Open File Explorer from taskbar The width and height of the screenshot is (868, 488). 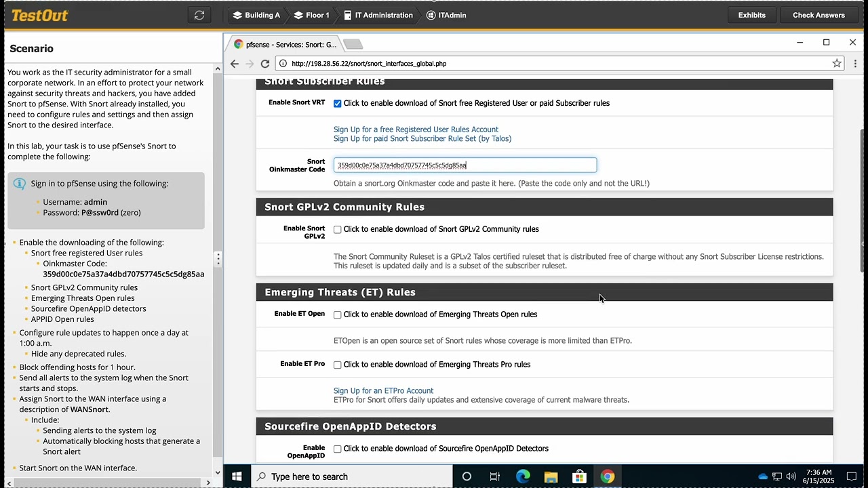point(551,476)
